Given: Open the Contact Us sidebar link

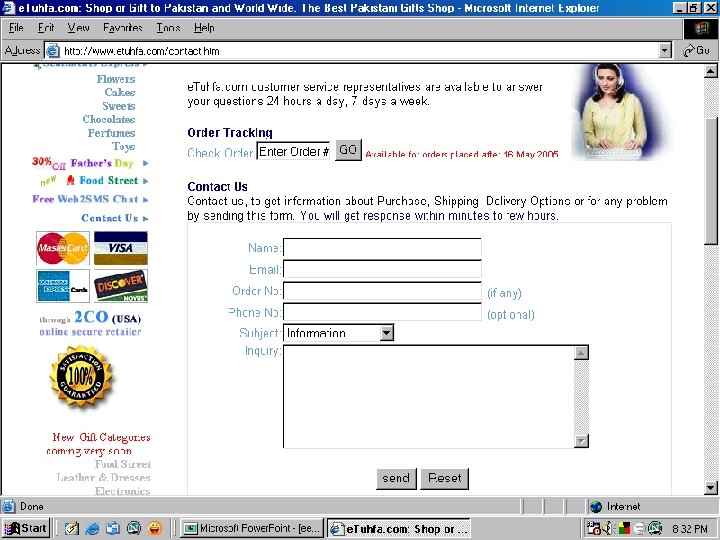Looking at the screenshot, I should (x=114, y=218).
